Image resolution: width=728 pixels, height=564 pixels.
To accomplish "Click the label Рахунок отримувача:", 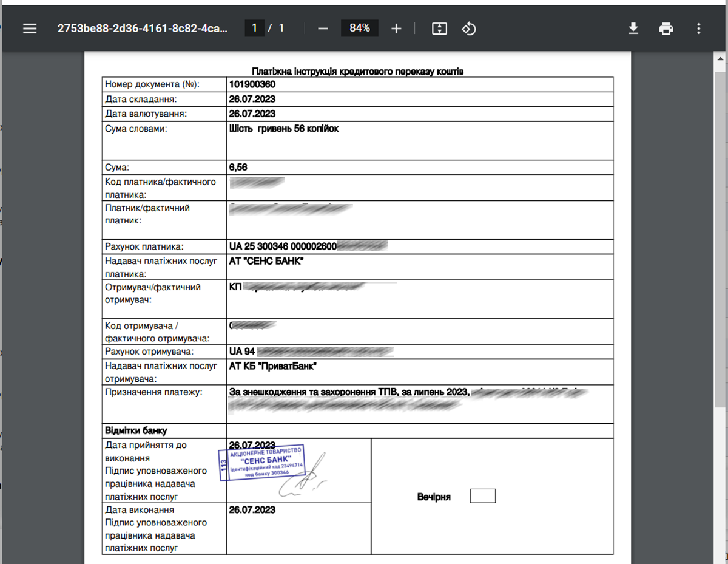I will pos(149,352).
